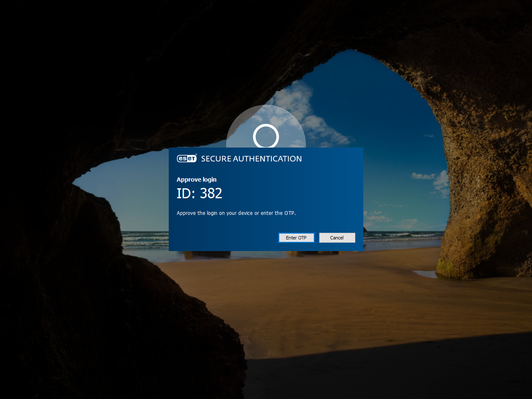The width and height of the screenshot is (532, 399).
Task: Click the approval instruction sentence
Action: click(236, 213)
